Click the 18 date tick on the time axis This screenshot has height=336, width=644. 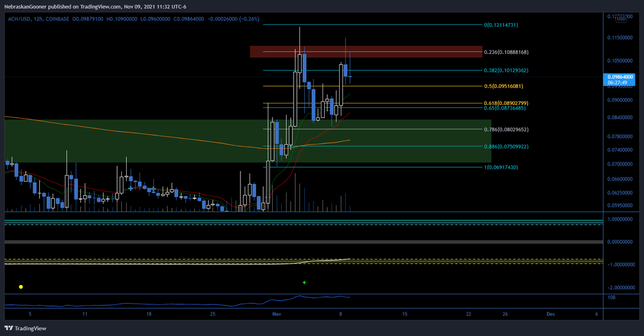coord(149,313)
